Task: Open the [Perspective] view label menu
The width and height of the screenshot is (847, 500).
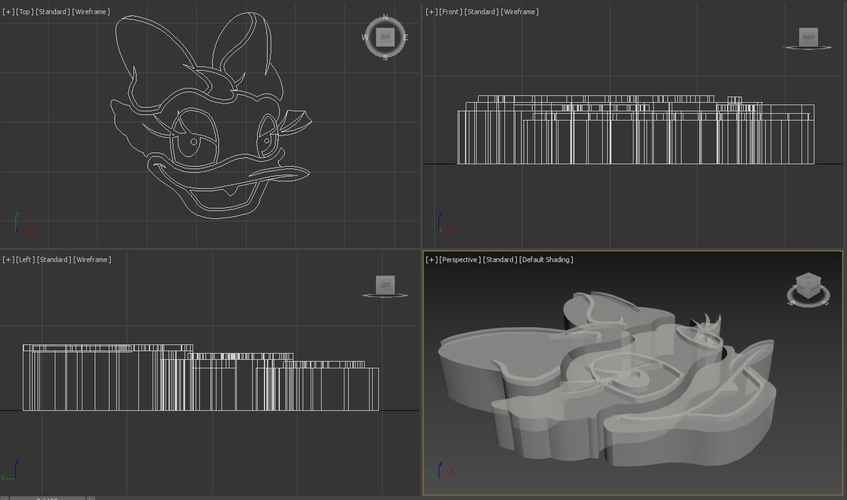Action: coord(460,259)
